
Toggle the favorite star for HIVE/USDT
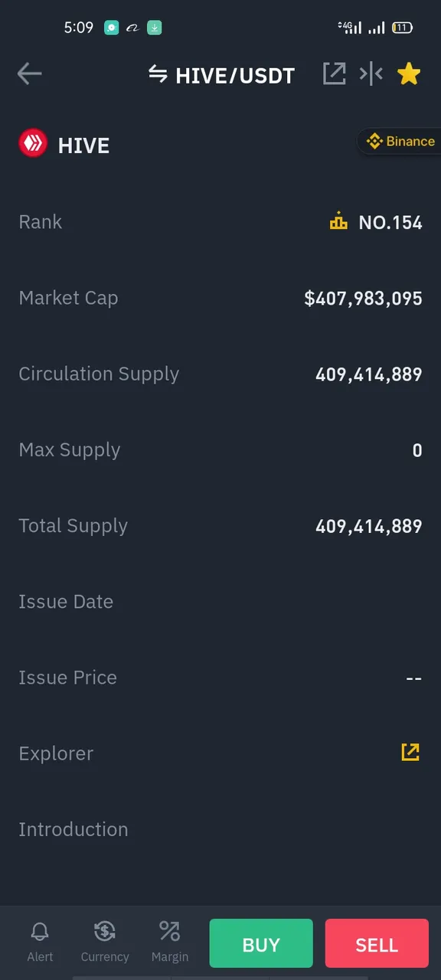click(409, 74)
